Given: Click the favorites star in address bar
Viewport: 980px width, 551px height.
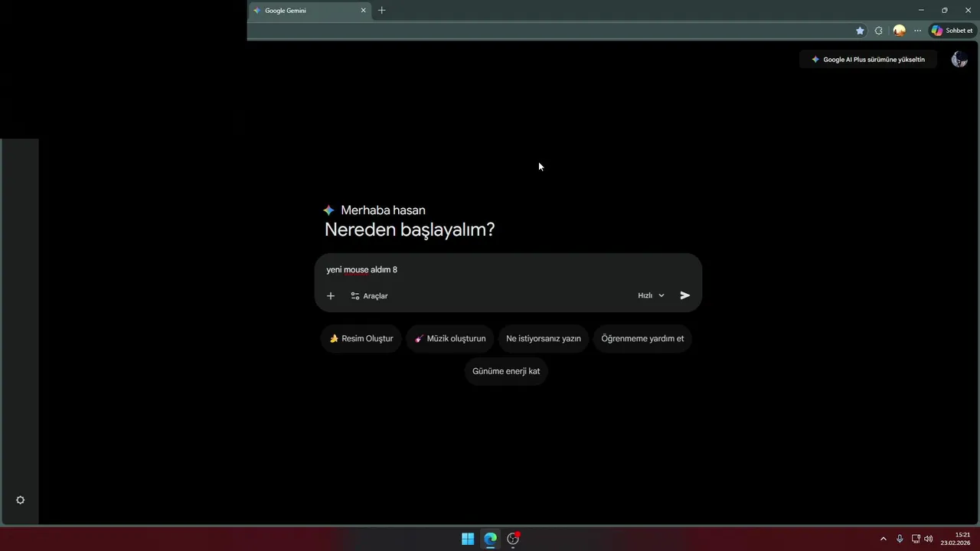Looking at the screenshot, I should 860,31.
